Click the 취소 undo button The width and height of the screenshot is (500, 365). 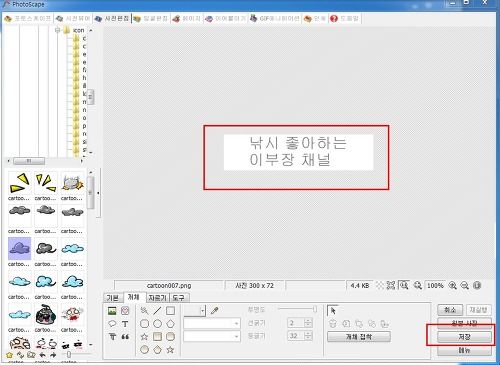(x=450, y=310)
